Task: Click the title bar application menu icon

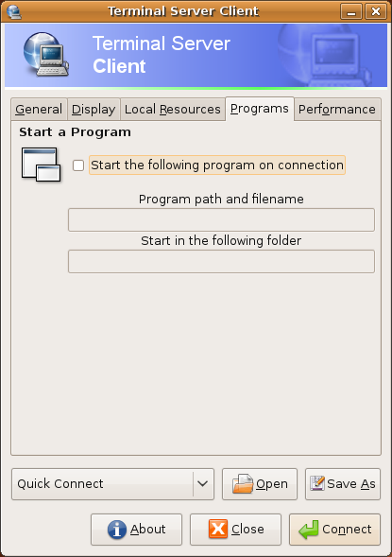Action: [13, 11]
